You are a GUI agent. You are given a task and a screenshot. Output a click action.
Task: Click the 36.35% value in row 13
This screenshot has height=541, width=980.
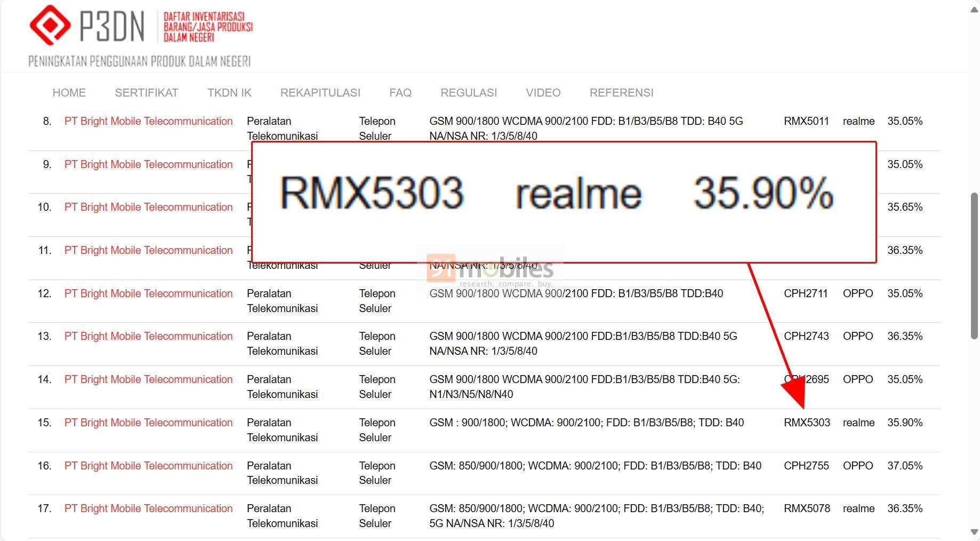(x=905, y=336)
